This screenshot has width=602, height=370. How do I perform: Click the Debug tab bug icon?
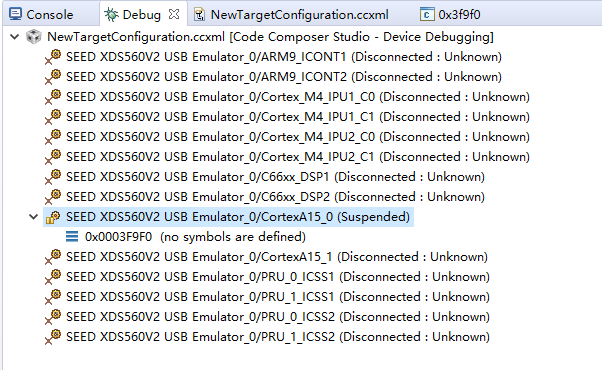(x=111, y=15)
